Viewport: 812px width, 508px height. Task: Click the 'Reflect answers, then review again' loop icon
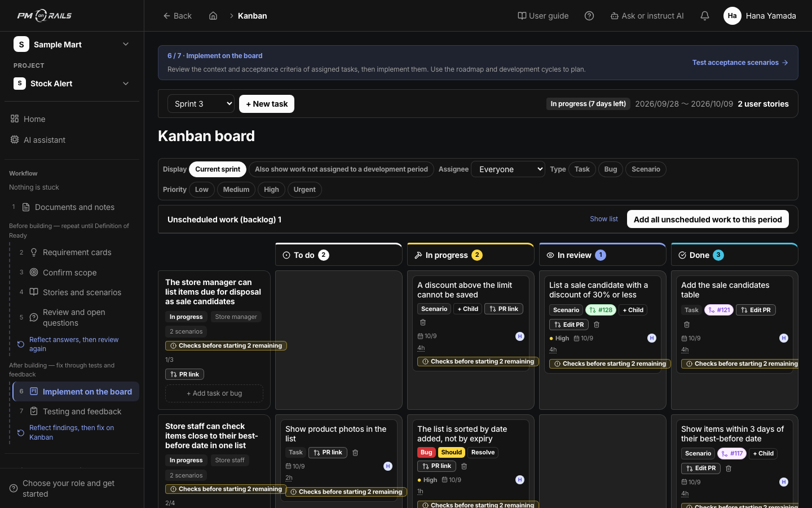[x=21, y=344]
